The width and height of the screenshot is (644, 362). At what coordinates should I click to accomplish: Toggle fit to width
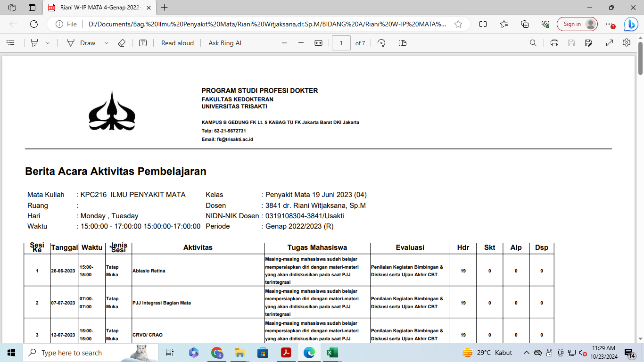tap(318, 43)
